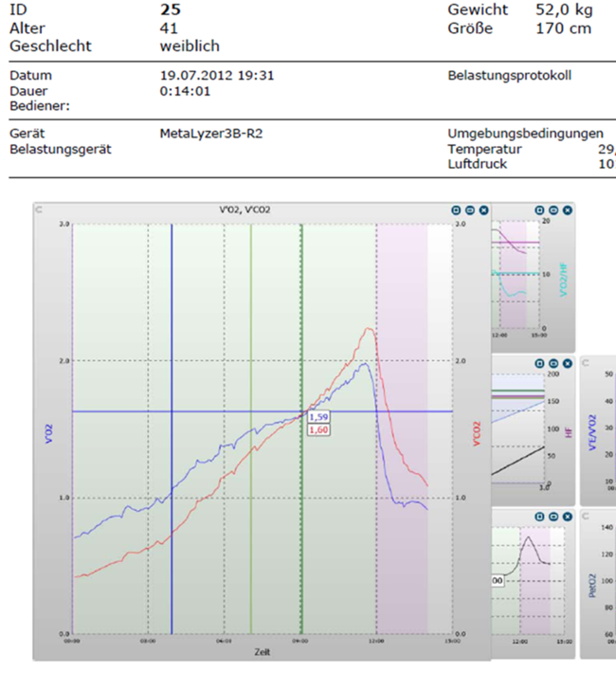Click the Zeit axis label

(262, 652)
